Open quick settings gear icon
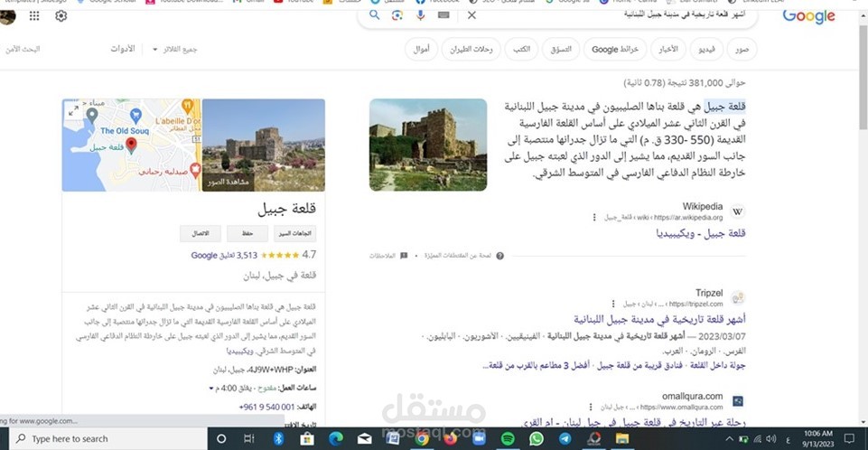The width and height of the screenshot is (868, 450). [61, 16]
